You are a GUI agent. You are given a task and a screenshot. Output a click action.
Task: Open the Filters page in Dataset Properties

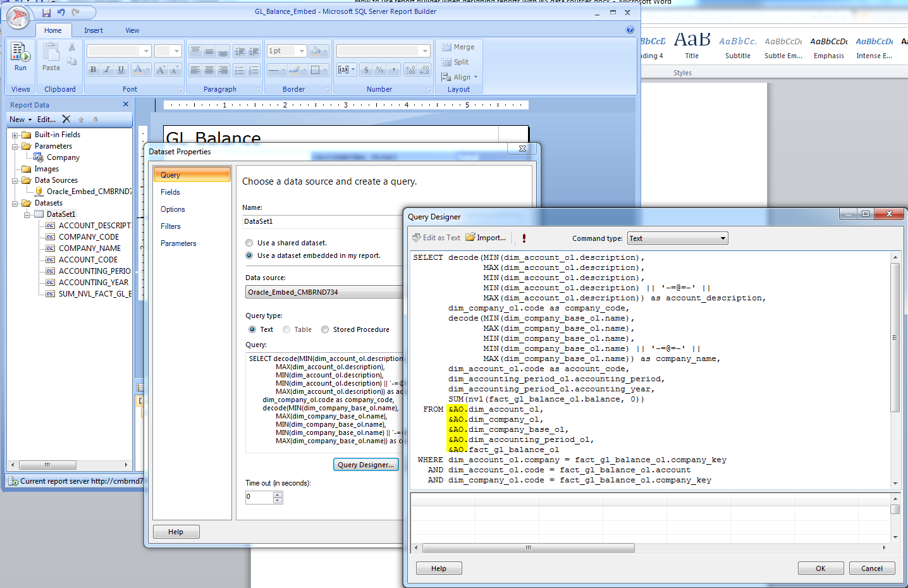(192, 226)
